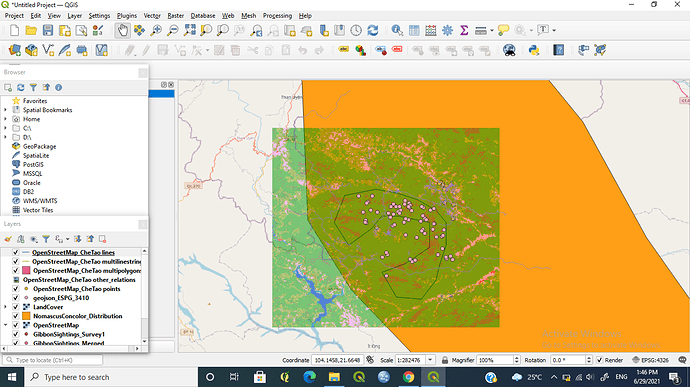This screenshot has height=387, width=690.
Task: Click the Zoom In magnifier tool
Action: click(156, 30)
